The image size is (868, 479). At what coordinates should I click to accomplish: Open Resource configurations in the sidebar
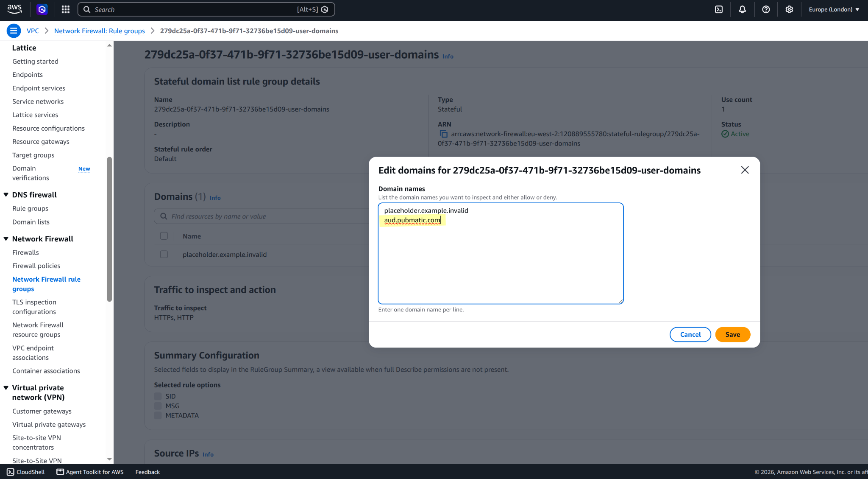coord(48,128)
